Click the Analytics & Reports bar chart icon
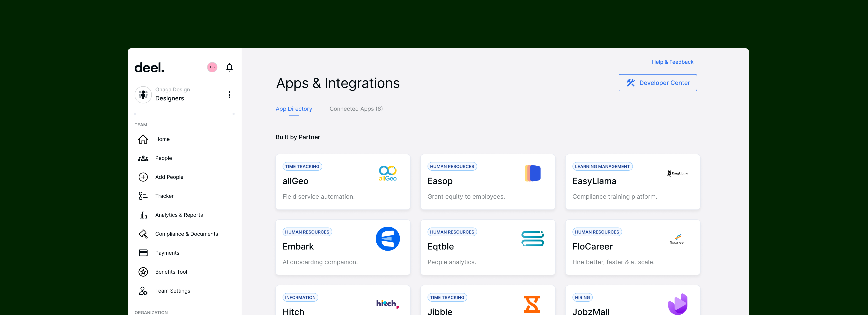Screen dimensions: 868x315 (x=143, y=215)
